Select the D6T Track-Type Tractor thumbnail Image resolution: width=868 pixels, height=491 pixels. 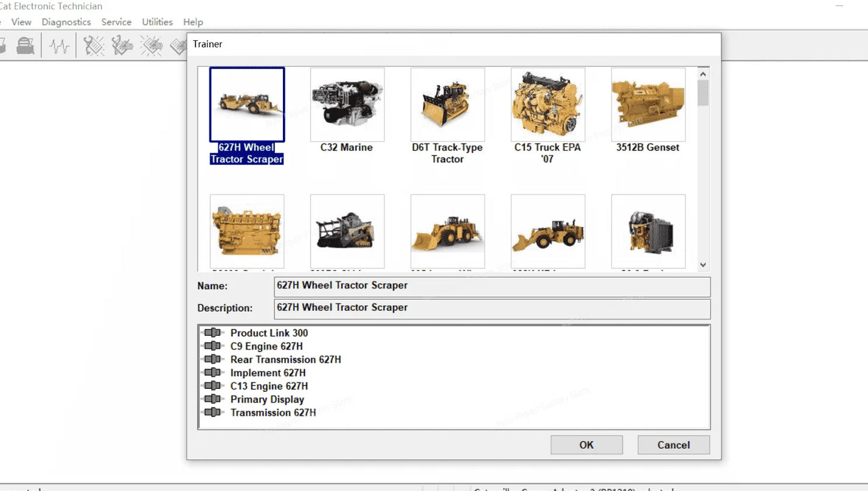(x=447, y=105)
